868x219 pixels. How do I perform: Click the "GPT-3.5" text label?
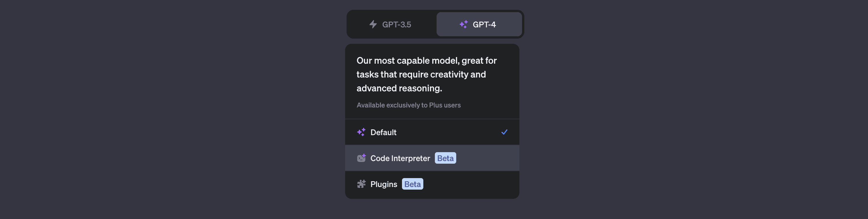click(x=396, y=24)
